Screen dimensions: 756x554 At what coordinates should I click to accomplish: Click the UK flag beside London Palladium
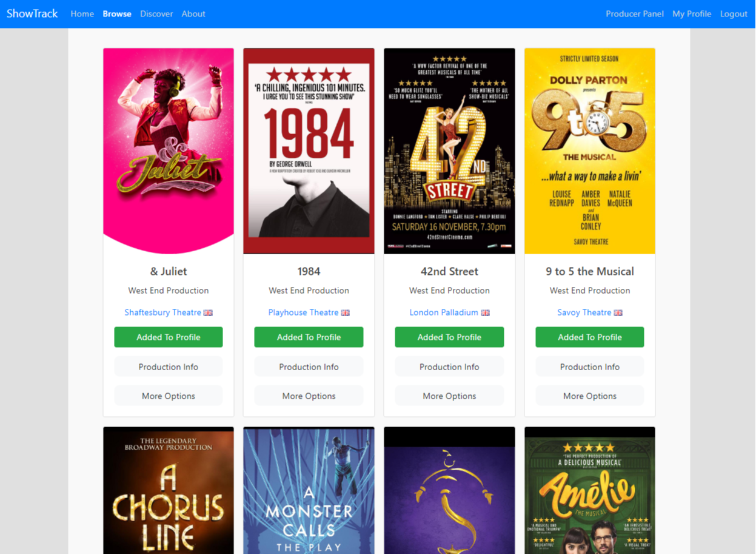click(x=484, y=312)
